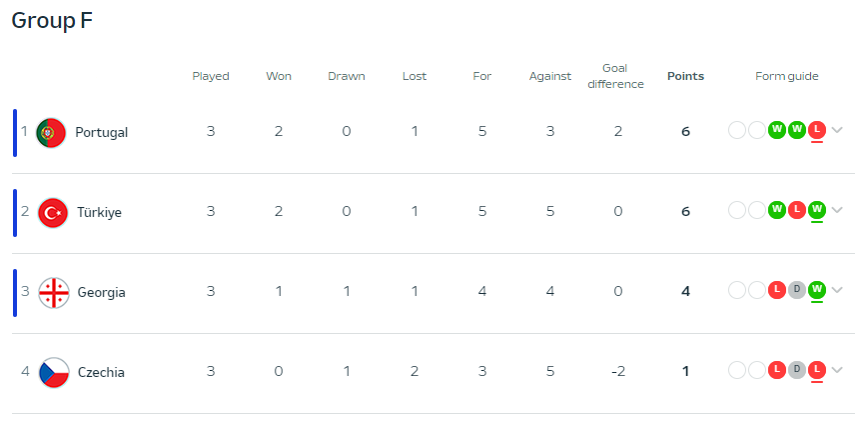This screenshot has height=425, width=868.
Task: Click Czechia's underlined L form badge
Action: point(816,370)
